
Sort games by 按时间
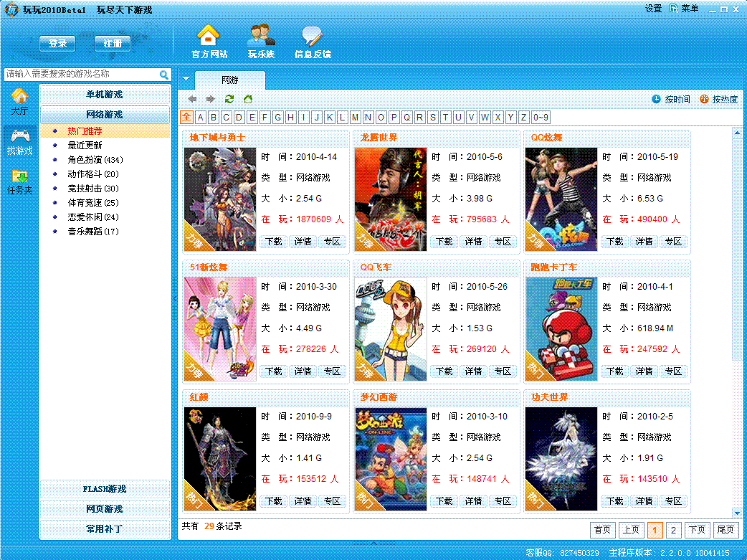pyautogui.click(x=671, y=99)
